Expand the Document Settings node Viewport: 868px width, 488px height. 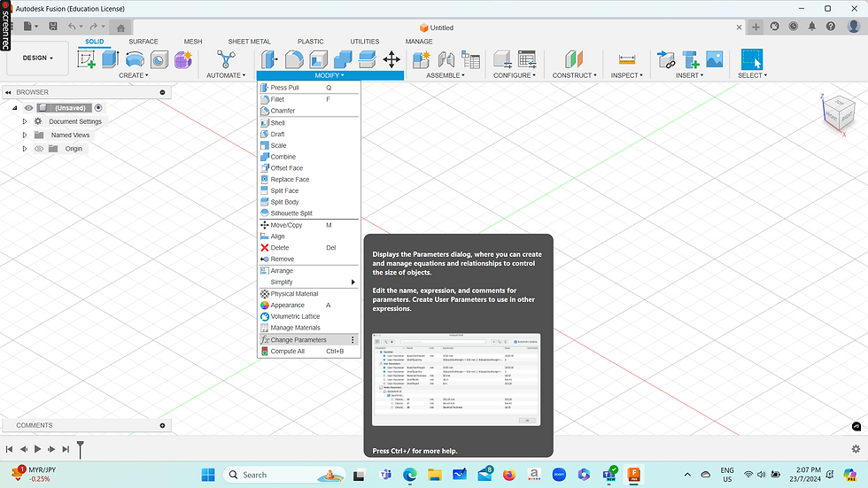click(25, 121)
